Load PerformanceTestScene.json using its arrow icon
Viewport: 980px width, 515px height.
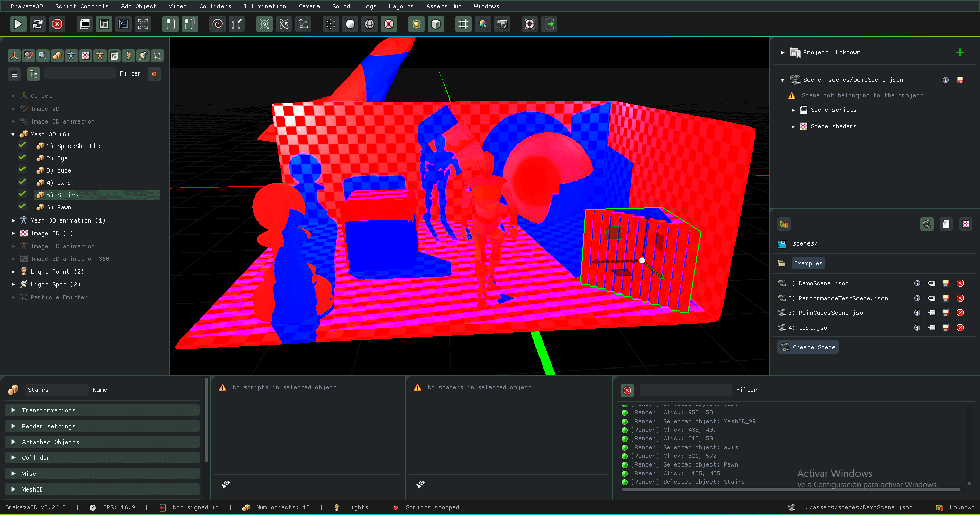point(932,298)
